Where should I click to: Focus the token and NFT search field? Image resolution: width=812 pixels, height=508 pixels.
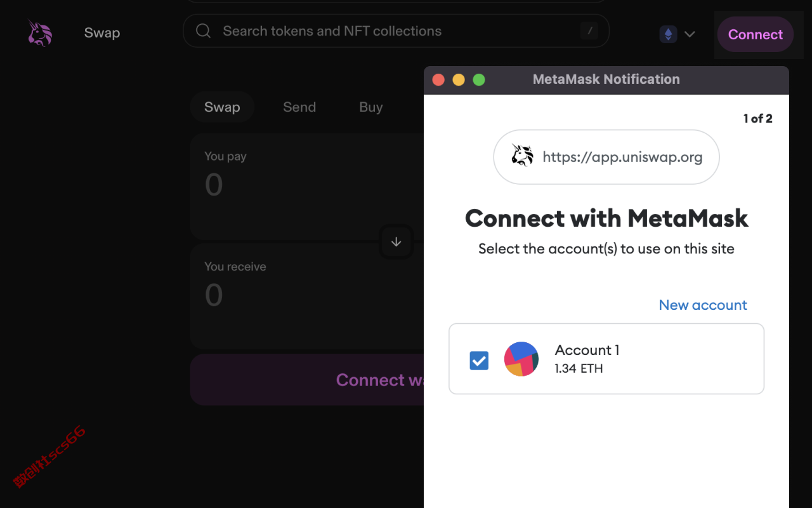(396, 31)
